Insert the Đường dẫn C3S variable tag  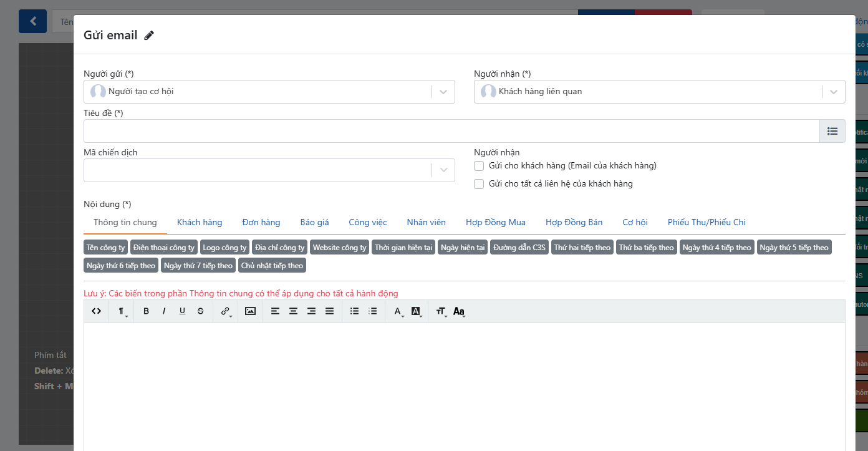(519, 248)
